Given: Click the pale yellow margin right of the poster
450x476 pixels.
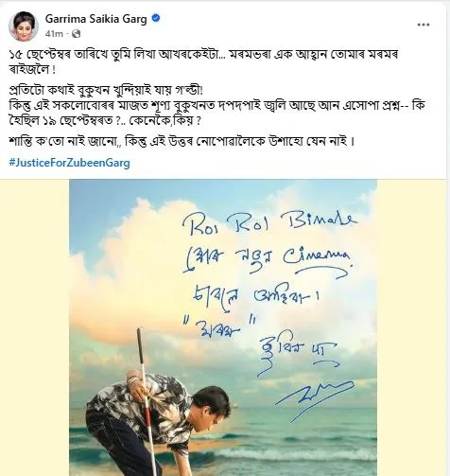Looking at the screenshot, I should (x=413, y=327).
